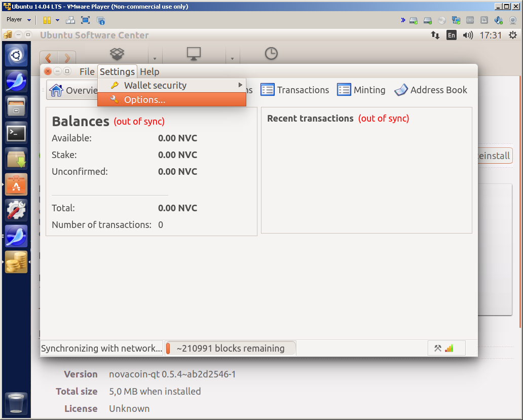Click the blocks remaining progress bar
This screenshot has width=523, height=420.
[231, 349]
